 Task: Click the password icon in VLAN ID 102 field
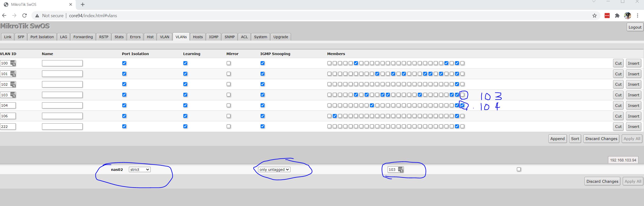[13, 84]
